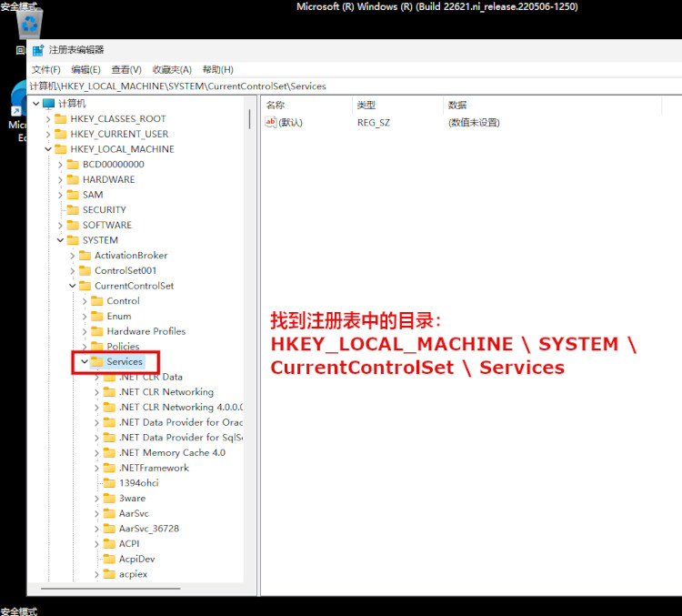Select the ControlSet001 key
The width and height of the screenshot is (682, 616).
point(125,271)
